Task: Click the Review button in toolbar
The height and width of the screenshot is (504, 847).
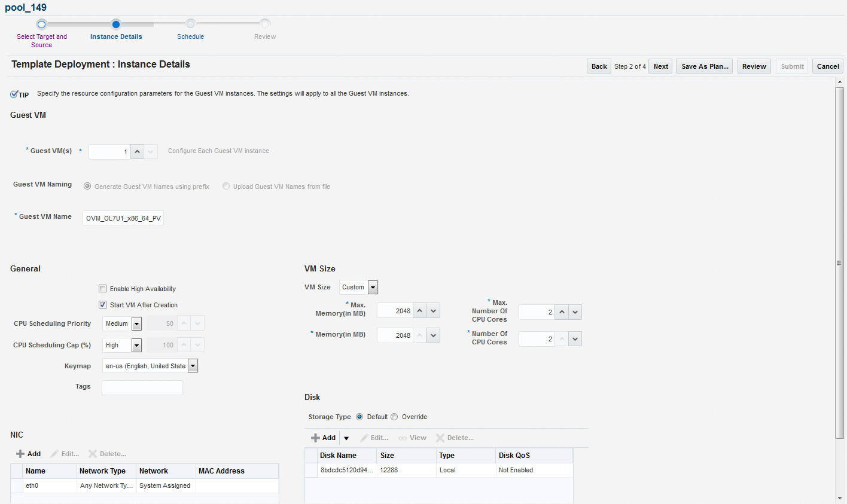Action: click(x=754, y=66)
